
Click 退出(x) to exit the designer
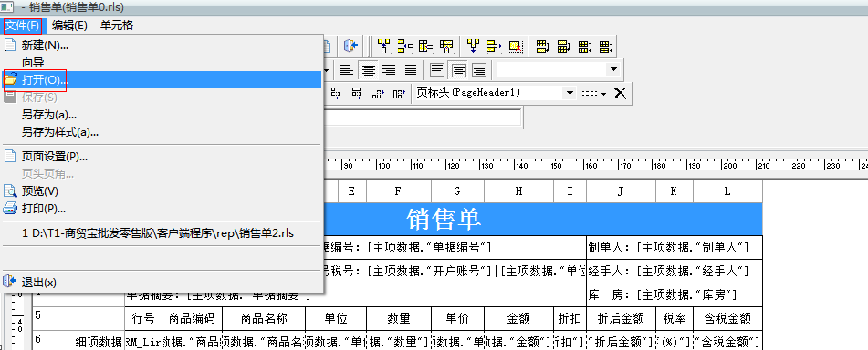(162, 282)
